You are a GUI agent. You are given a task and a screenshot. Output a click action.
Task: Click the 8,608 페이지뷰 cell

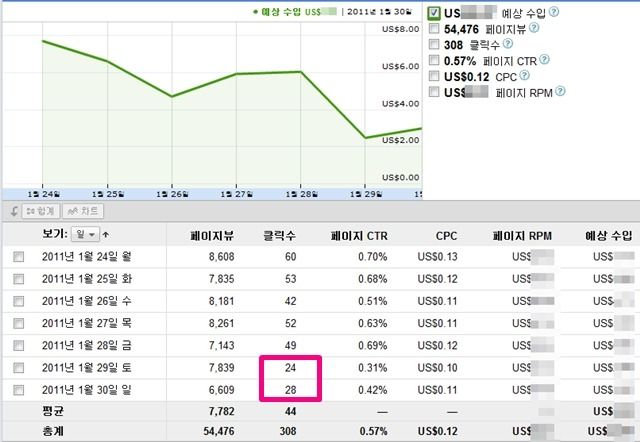[221, 257]
